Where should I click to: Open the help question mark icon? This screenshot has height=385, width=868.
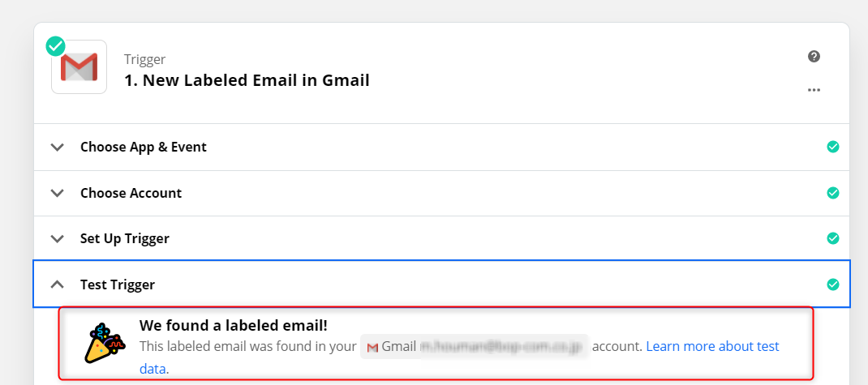pyautogui.click(x=814, y=57)
